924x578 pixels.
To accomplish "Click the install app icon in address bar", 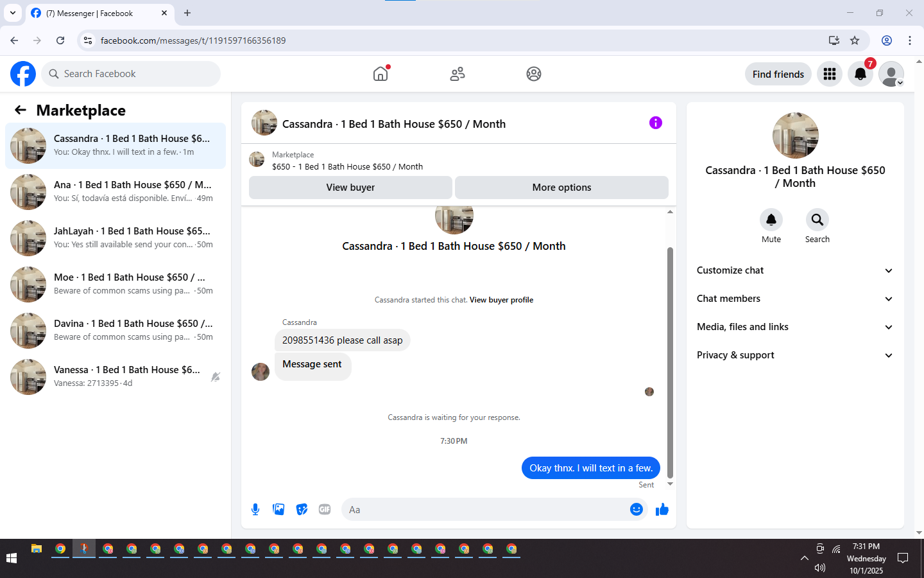I will point(834,40).
